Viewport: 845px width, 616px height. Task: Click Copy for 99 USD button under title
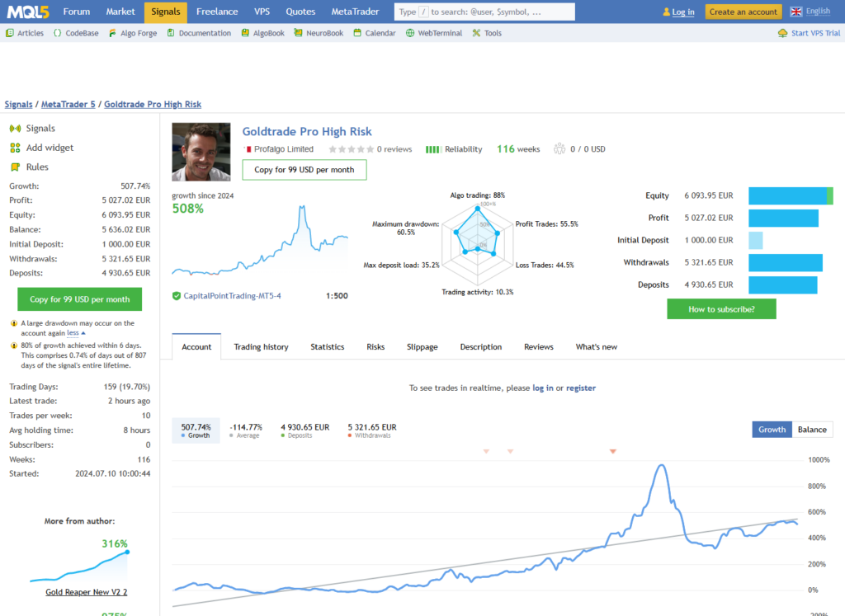click(304, 170)
